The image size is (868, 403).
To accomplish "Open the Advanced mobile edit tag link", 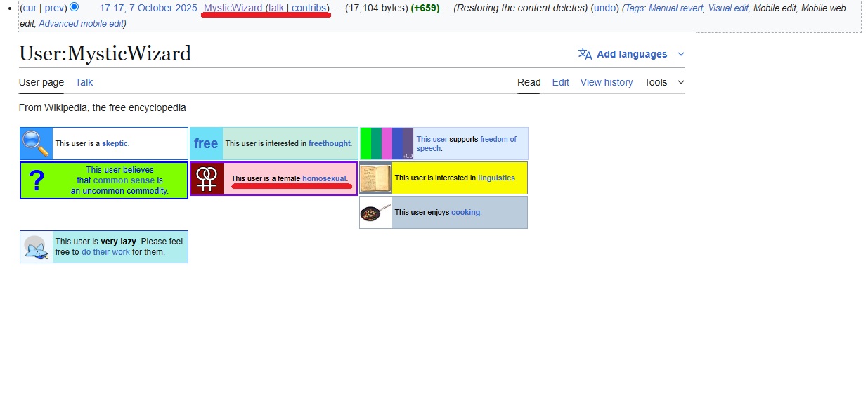I will pos(80,23).
